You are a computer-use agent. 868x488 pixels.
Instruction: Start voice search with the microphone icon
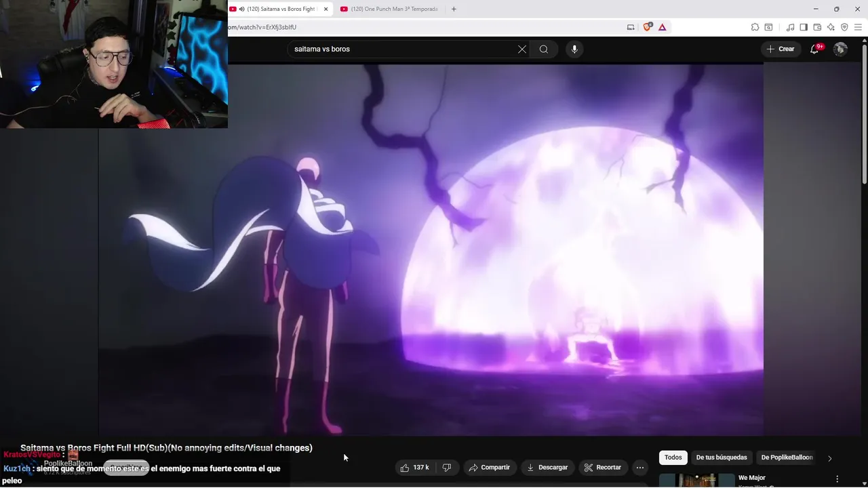point(574,49)
